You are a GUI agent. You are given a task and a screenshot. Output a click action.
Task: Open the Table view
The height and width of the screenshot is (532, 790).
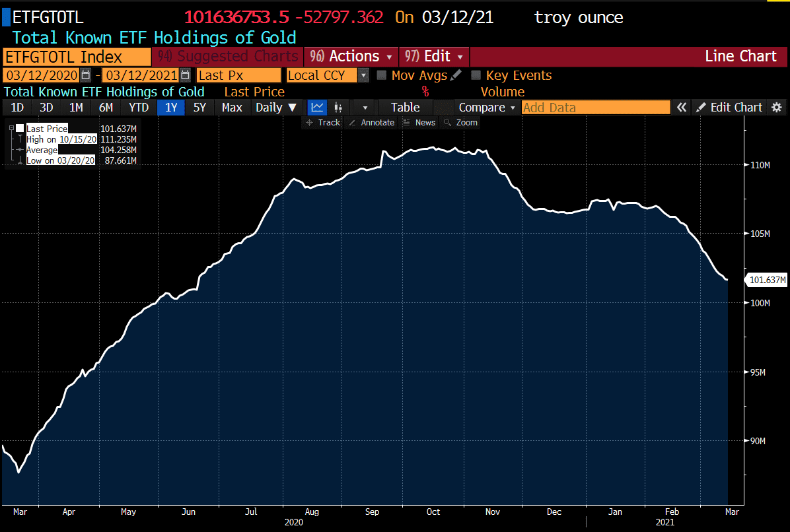click(405, 107)
